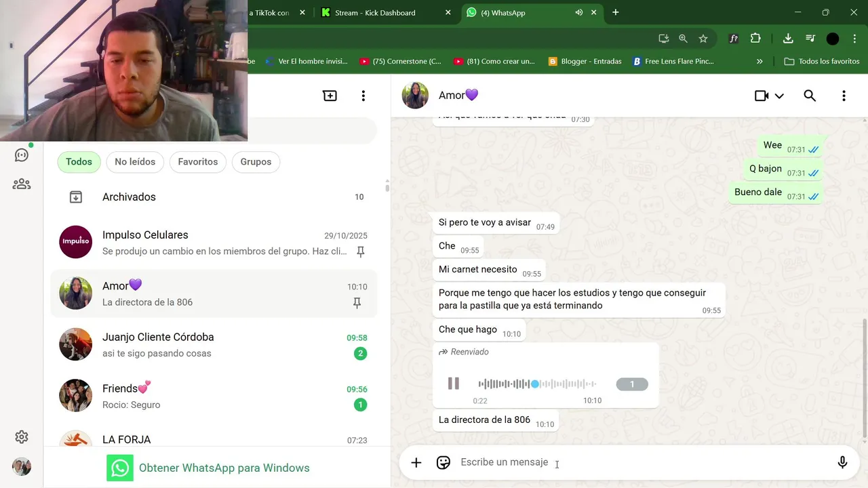868x488 pixels.
Task: Change voice message playback speed 1x
Action: [x=632, y=384]
